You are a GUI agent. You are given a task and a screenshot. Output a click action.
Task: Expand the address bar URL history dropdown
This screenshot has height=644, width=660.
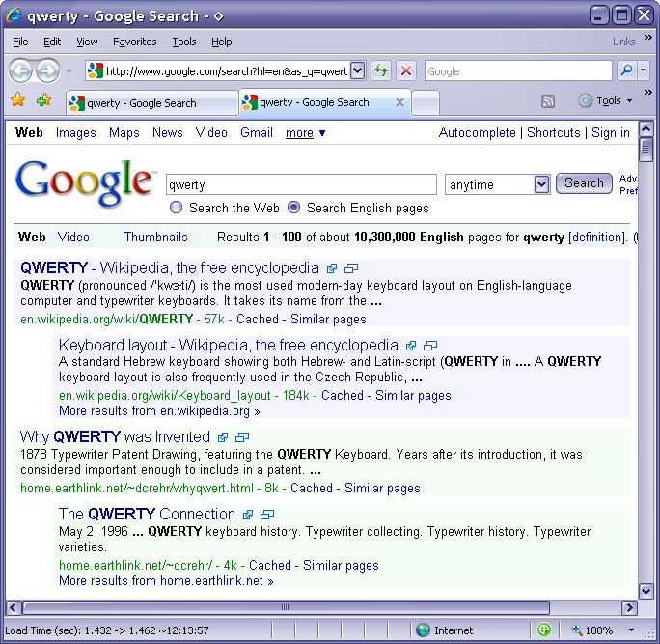click(x=357, y=70)
